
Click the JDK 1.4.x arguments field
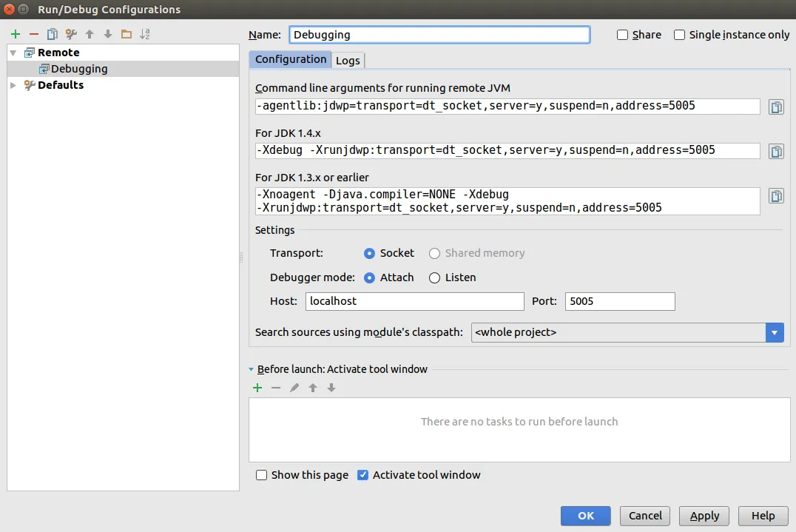(x=507, y=150)
